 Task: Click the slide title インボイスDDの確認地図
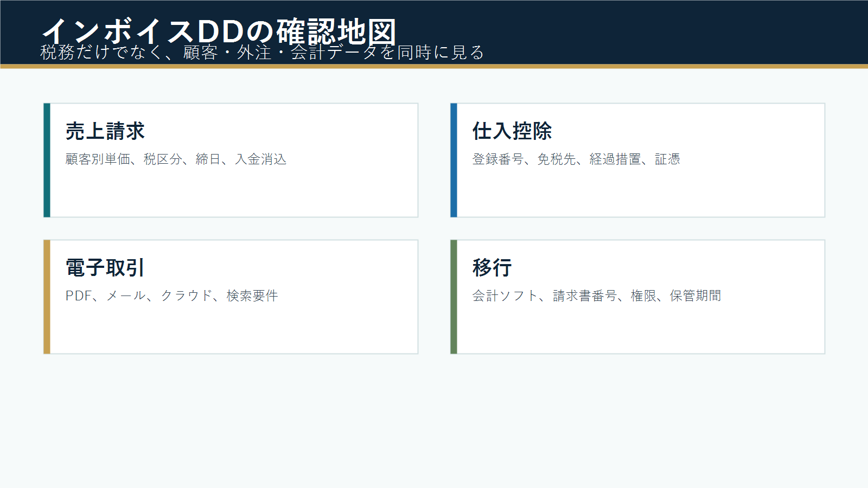tap(219, 31)
